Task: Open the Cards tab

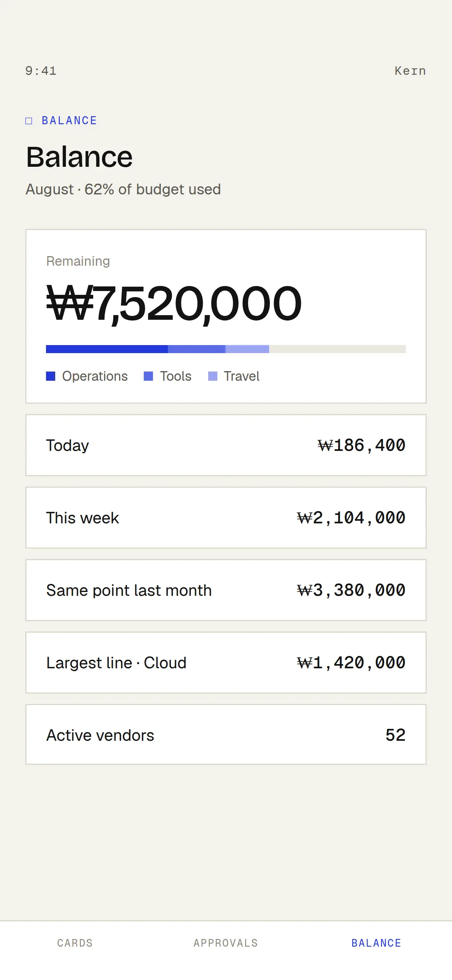Action: point(75,943)
